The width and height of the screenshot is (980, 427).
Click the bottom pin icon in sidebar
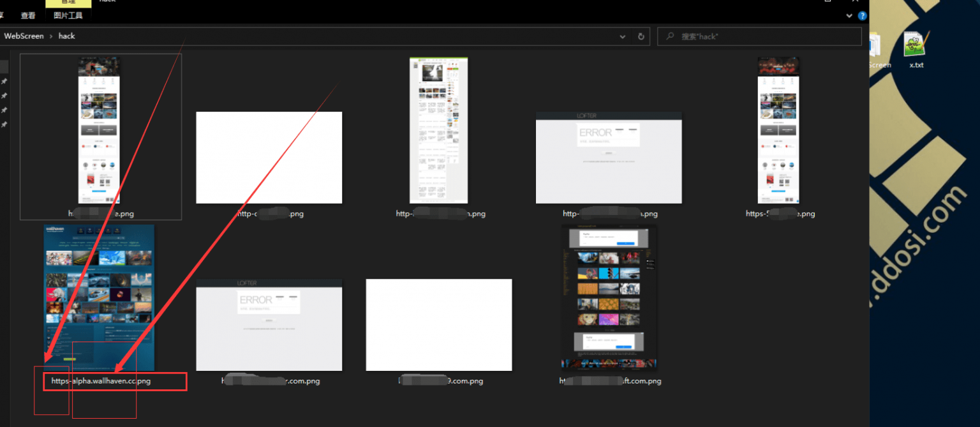click(4, 124)
